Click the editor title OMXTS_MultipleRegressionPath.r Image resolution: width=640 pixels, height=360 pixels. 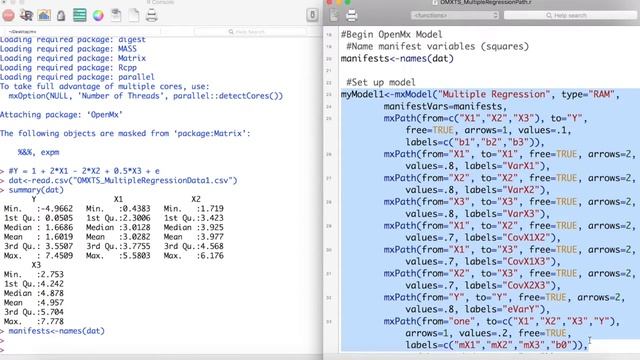pos(487,2)
